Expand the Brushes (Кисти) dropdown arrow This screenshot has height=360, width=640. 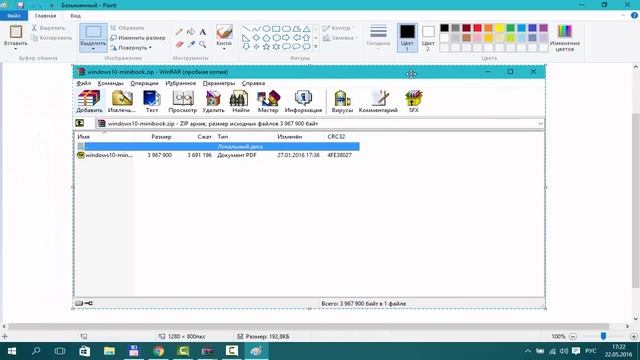(x=224, y=49)
